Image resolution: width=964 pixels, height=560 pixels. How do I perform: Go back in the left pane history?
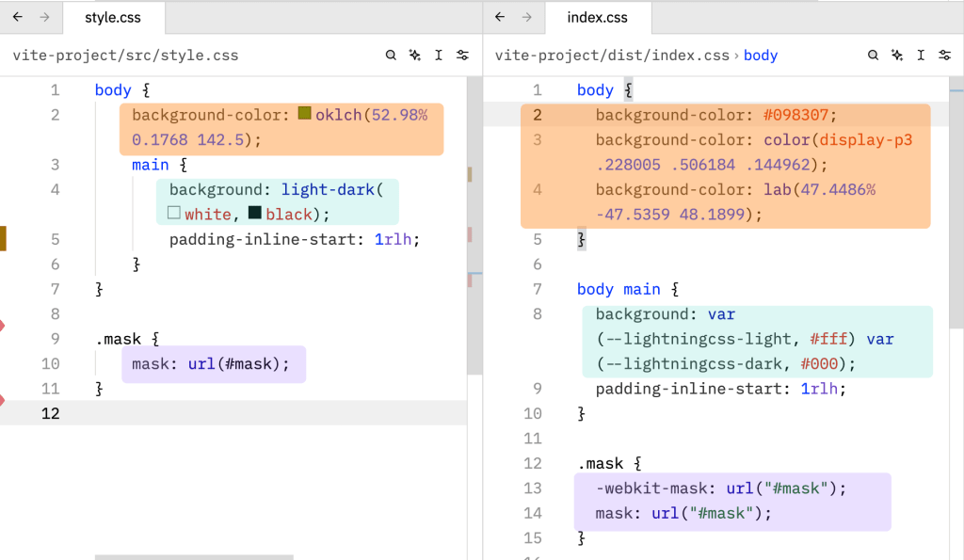click(x=18, y=17)
